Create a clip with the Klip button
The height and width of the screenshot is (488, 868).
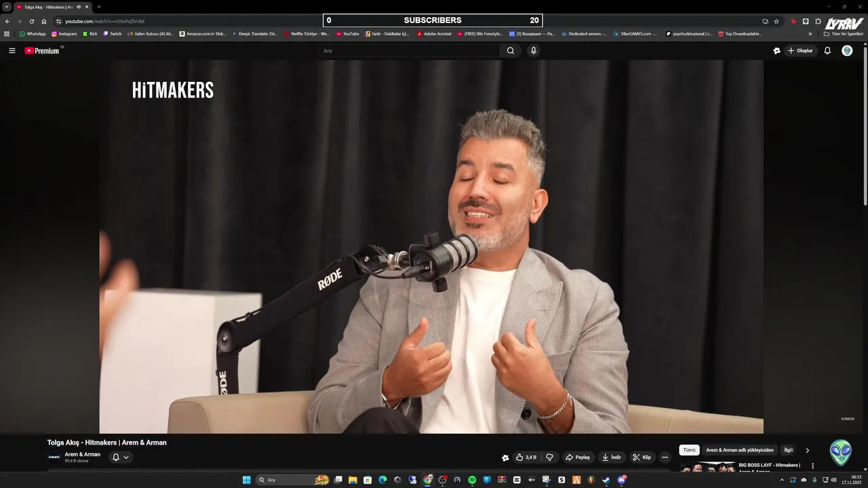[x=642, y=457]
